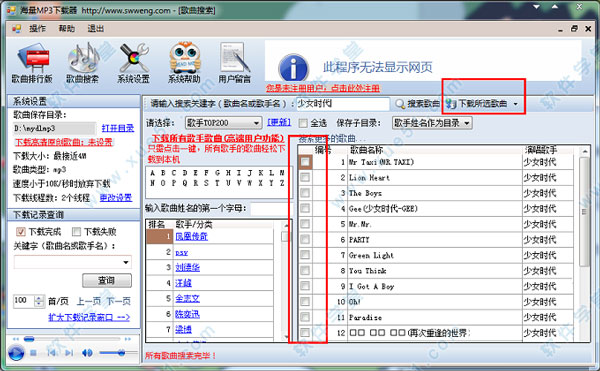The image size is (600, 371).
Task: Click the 查询 query button
Action: click(107, 280)
